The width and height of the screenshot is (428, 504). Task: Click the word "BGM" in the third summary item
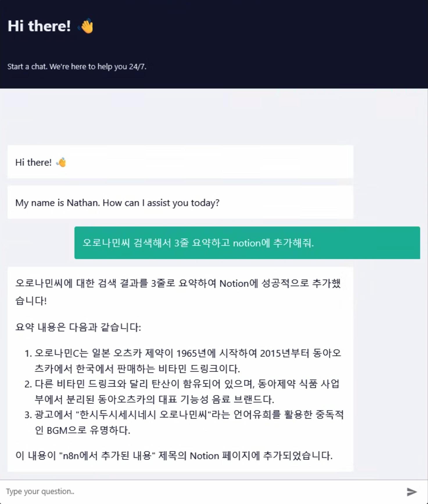point(57,430)
